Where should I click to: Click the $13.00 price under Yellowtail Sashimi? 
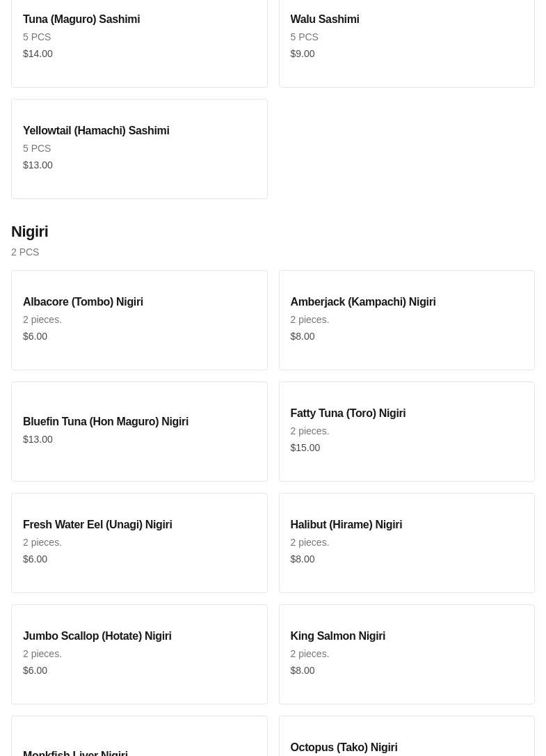click(38, 165)
